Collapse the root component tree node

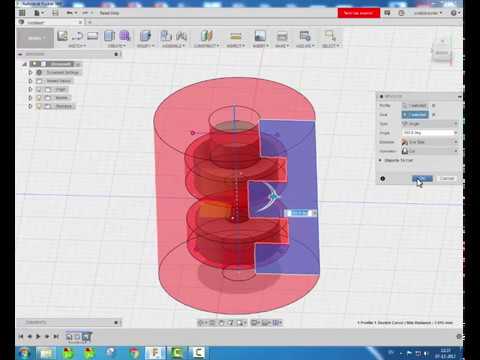[x=25, y=64]
